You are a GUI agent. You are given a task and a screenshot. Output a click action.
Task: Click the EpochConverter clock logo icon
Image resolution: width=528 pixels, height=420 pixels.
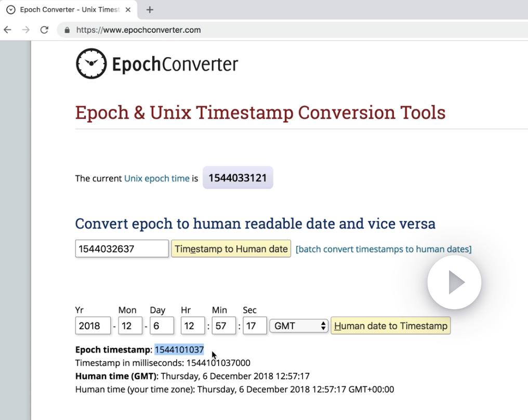tap(91, 64)
